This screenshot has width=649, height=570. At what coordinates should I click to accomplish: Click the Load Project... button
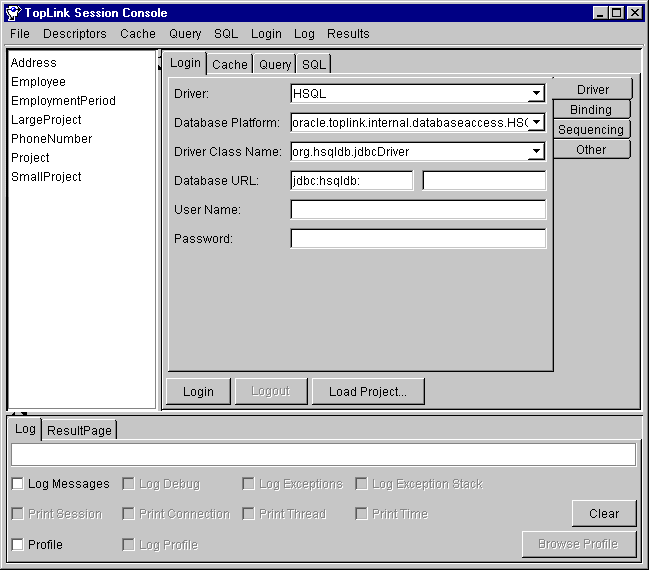[x=368, y=391]
